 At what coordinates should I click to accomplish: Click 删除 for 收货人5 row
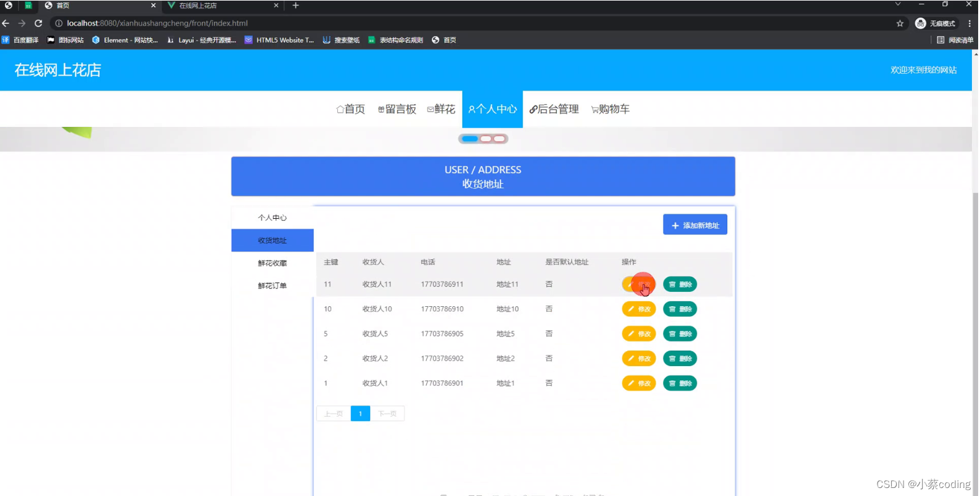tap(680, 334)
